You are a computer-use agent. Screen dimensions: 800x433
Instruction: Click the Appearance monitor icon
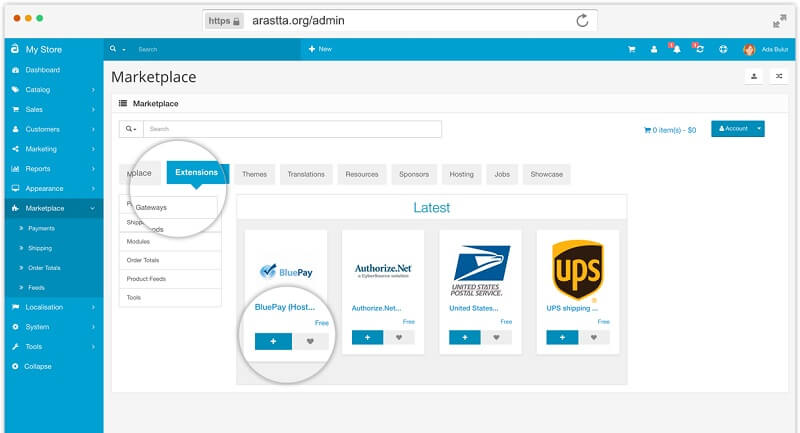point(15,188)
